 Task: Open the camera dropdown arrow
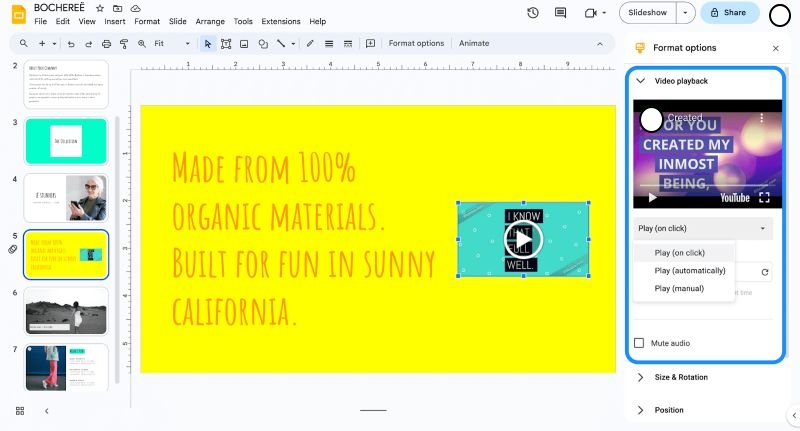(x=604, y=13)
